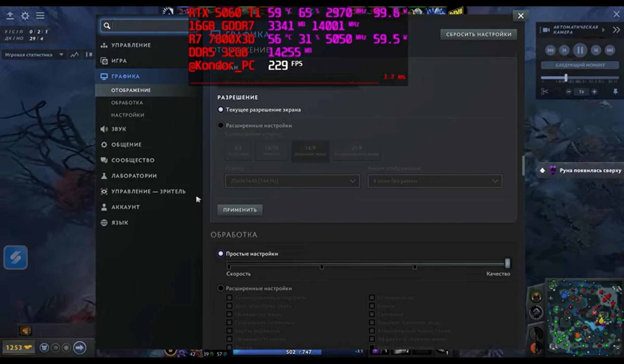624x364 pixels.
Task: Toggle Карты нормалей checkbox
Action: (x=229, y=331)
